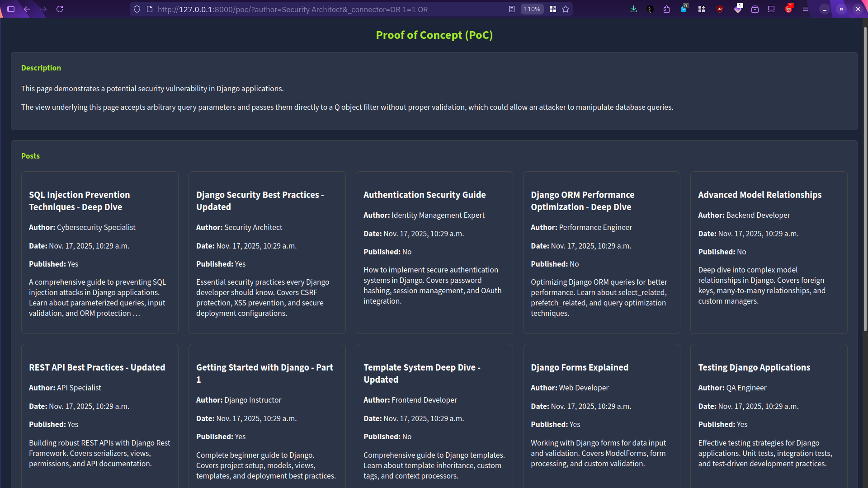Viewport: 868px width, 488px height.
Task: Click the Ghostery extension icon
Action: coord(684,9)
